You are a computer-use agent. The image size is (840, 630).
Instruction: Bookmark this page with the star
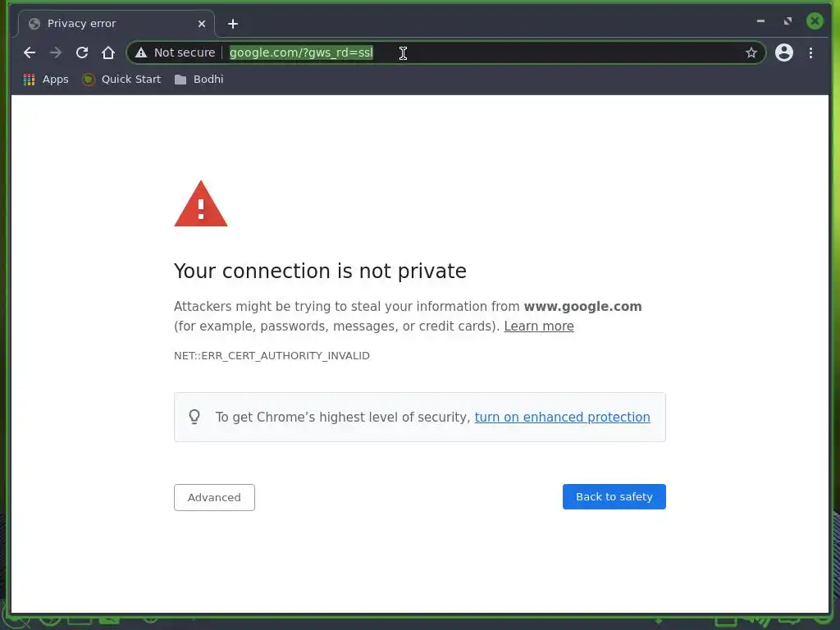point(751,52)
